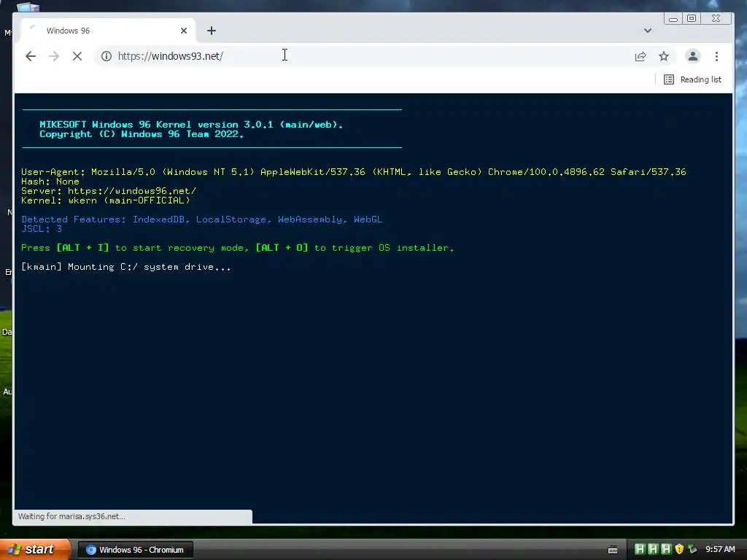747x560 pixels.
Task: Maximize the Chromium window
Action: [692, 18]
